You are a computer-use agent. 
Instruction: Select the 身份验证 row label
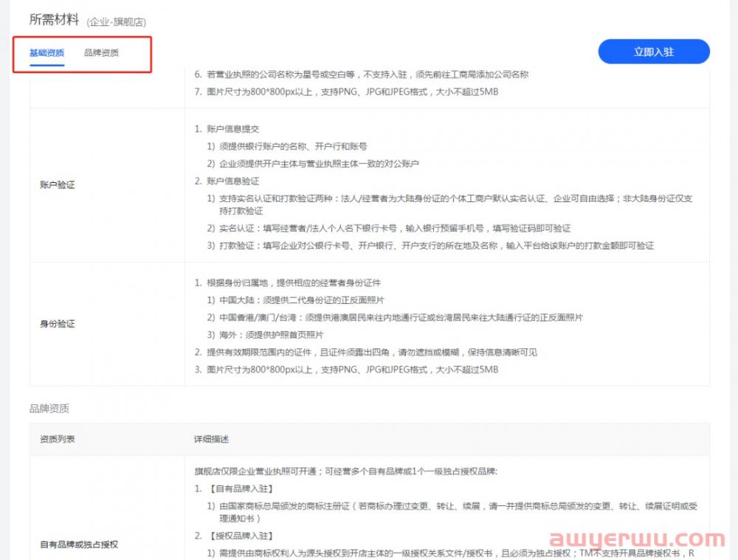point(58,324)
